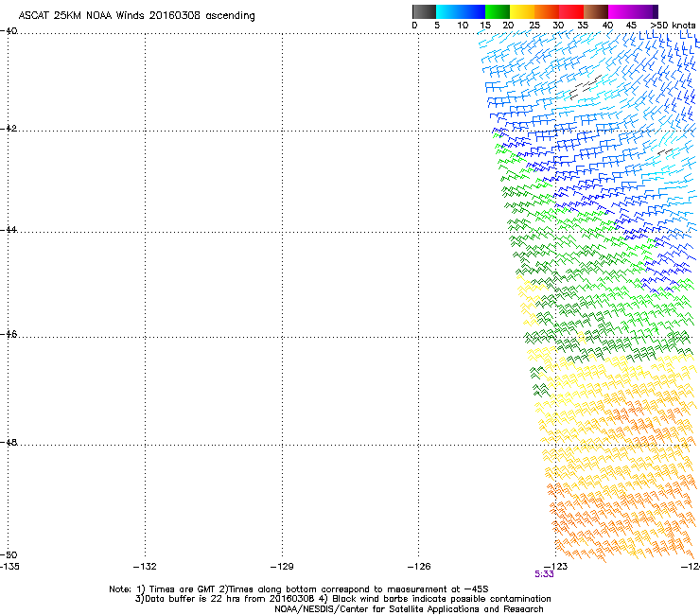Click the longitude label '-132'

click(x=145, y=567)
